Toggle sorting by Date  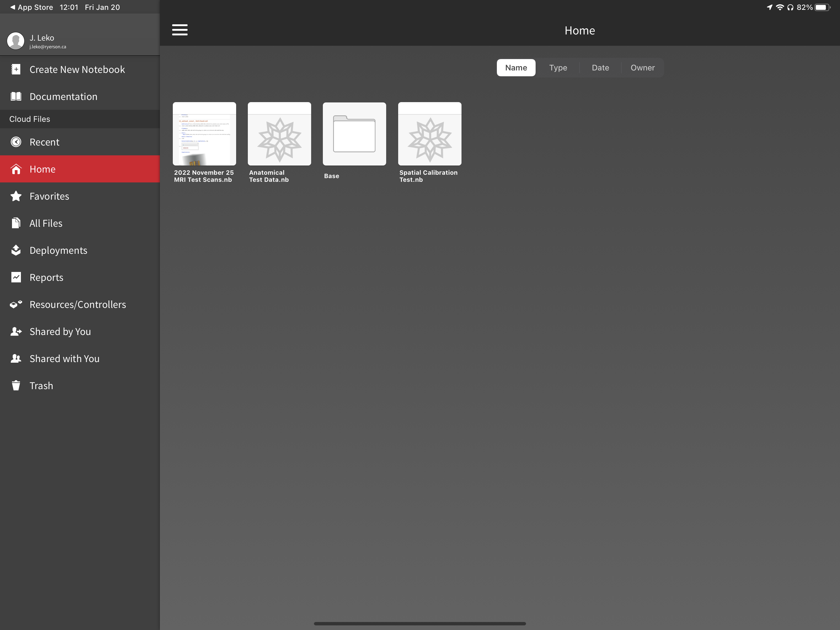coord(599,67)
